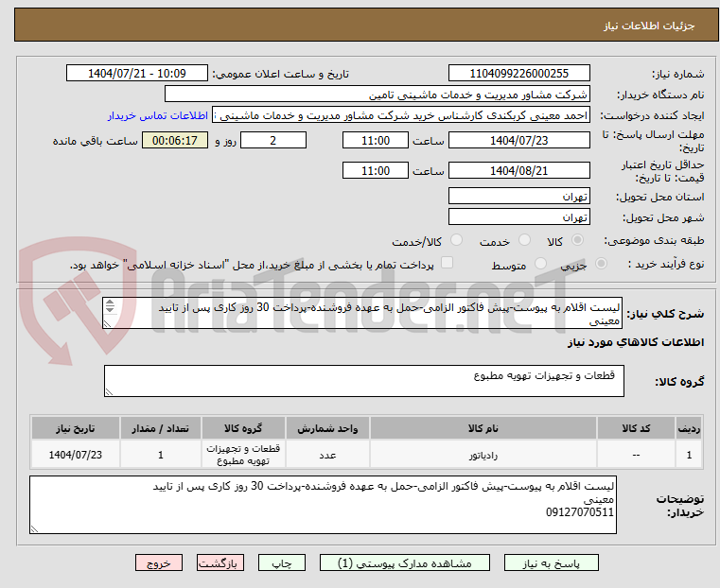Click the جزئیات اطلاعات نیاز page header

pyautogui.click(x=649, y=26)
